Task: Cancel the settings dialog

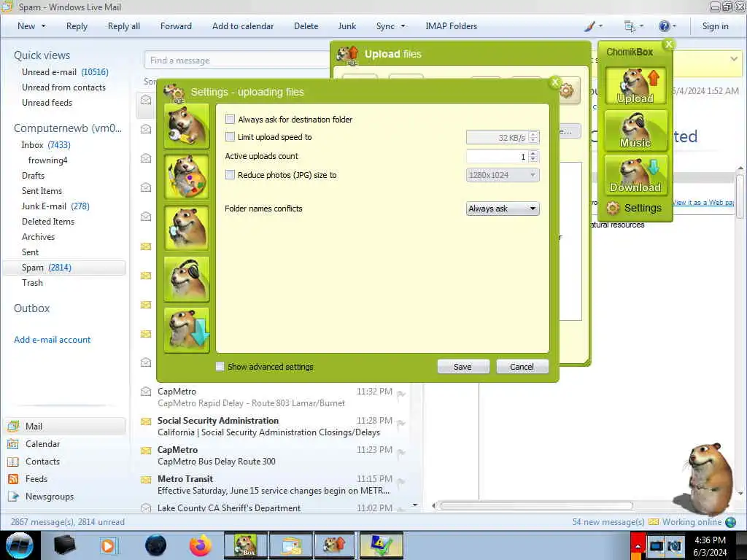Action: (522, 367)
